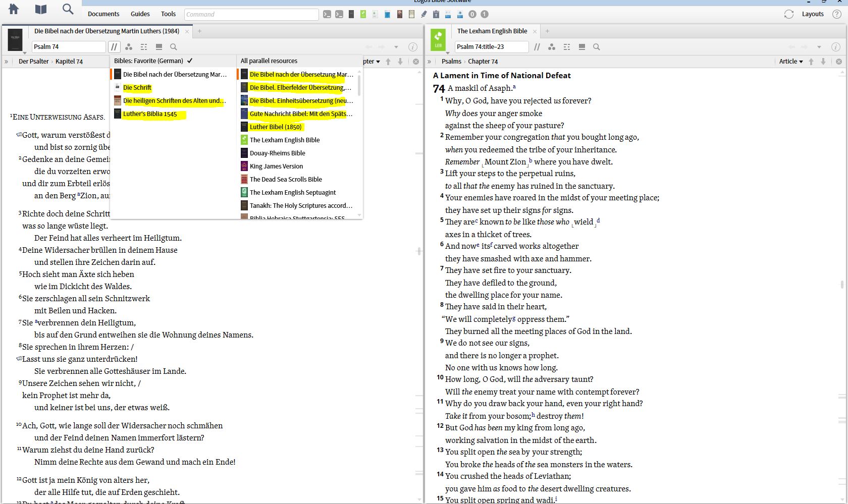
Task: Click the first command prompt shortcut icon
Action: tap(327, 14)
